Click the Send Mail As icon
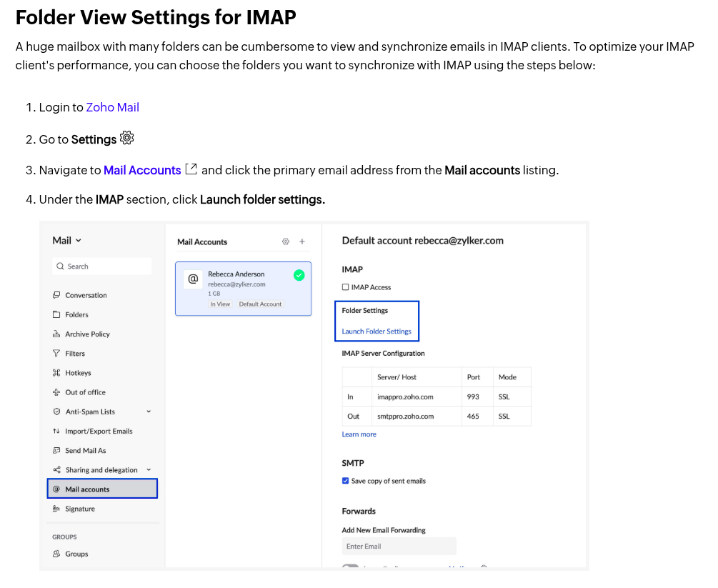Image resolution: width=718 pixels, height=588 pixels. tap(56, 450)
